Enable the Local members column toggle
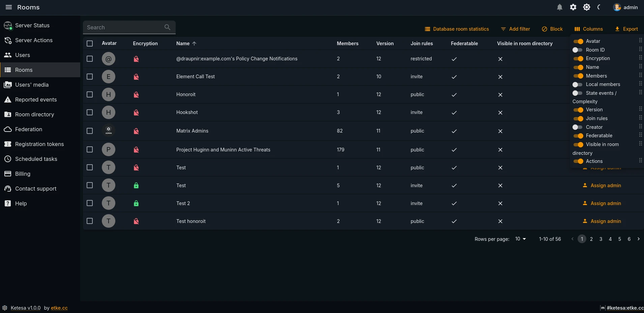 [x=578, y=84]
